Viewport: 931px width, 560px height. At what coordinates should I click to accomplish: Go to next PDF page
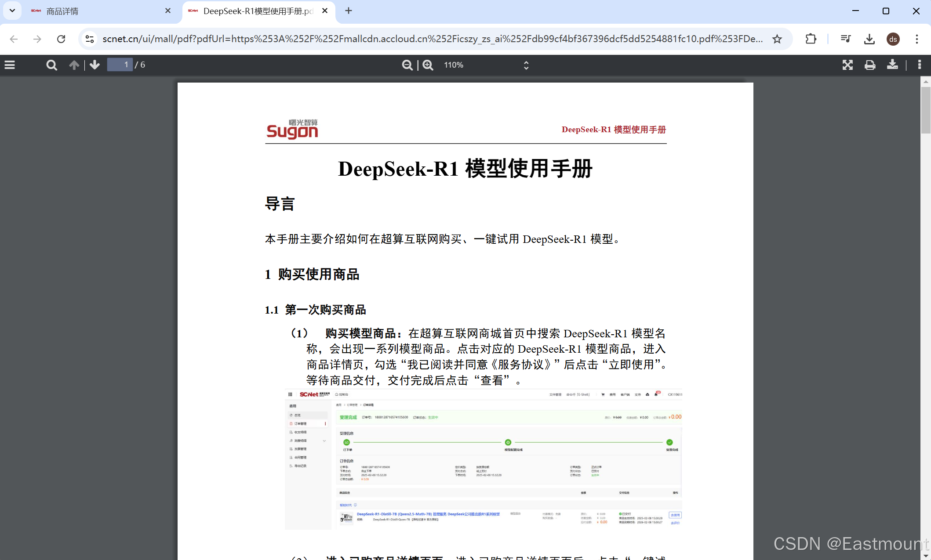tap(95, 65)
